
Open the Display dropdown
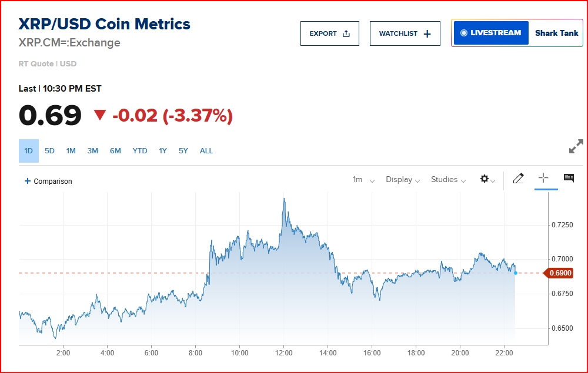tap(403, 180)
